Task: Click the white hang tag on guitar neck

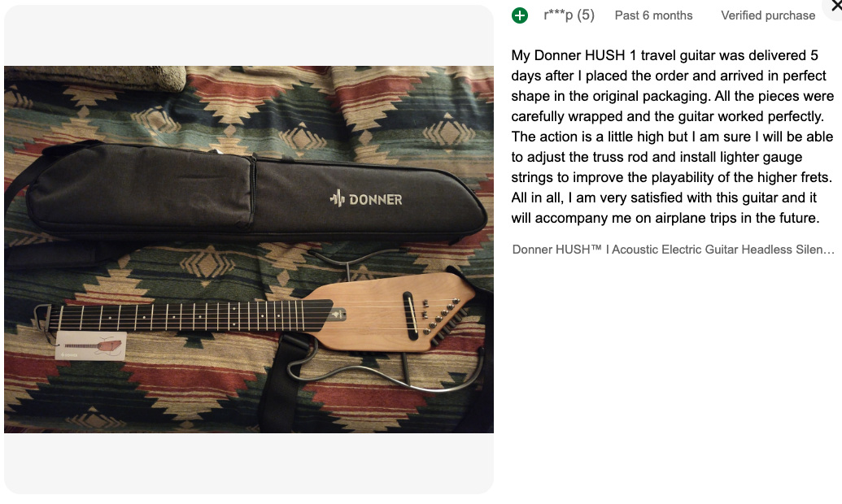Action: point(91,345)
